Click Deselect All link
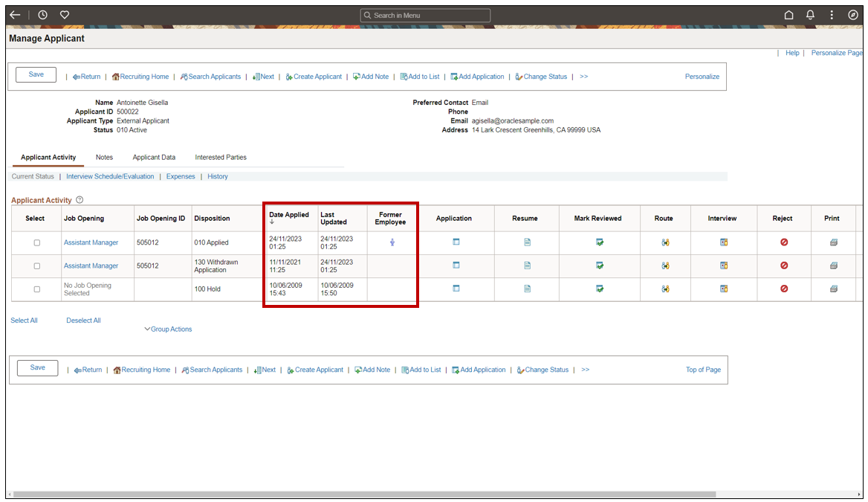Image resolution: width=868 pixels, height=502 pixels. pos(83,321)
